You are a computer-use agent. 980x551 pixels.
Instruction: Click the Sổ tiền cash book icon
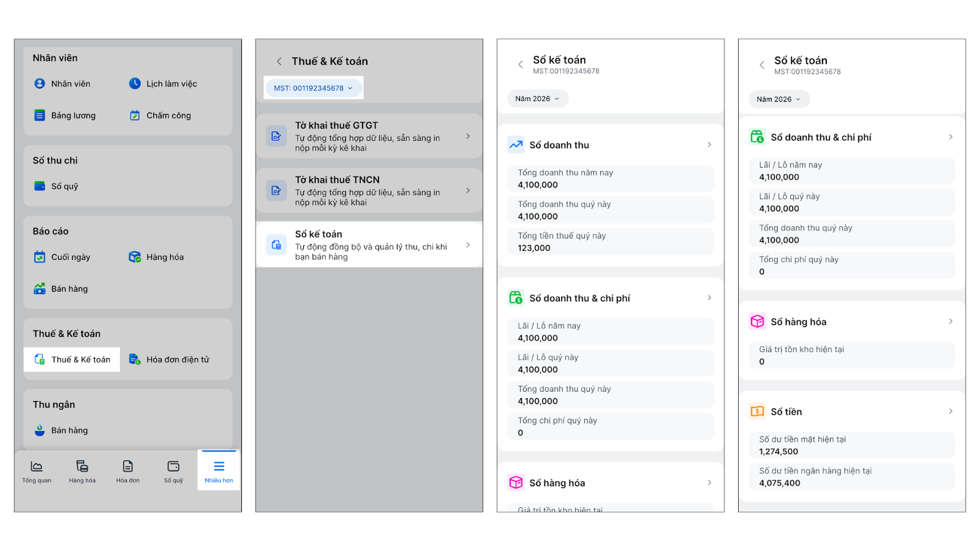(x=758, y=411)
